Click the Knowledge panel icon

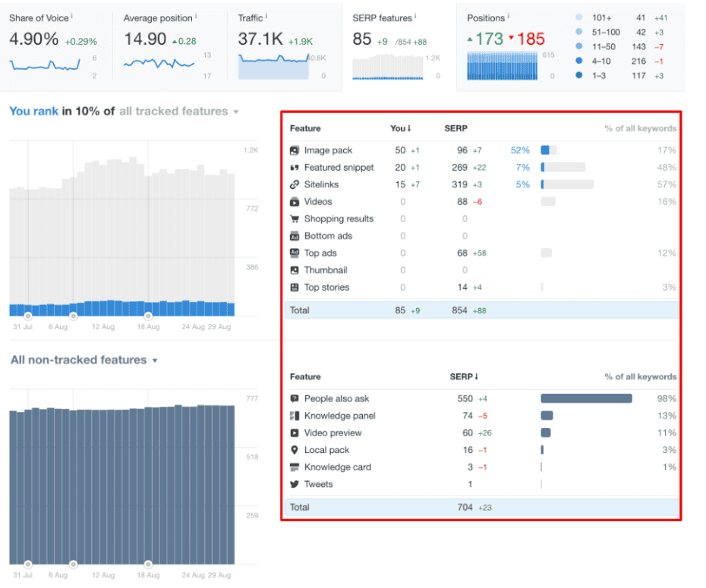tap(295, 416)
